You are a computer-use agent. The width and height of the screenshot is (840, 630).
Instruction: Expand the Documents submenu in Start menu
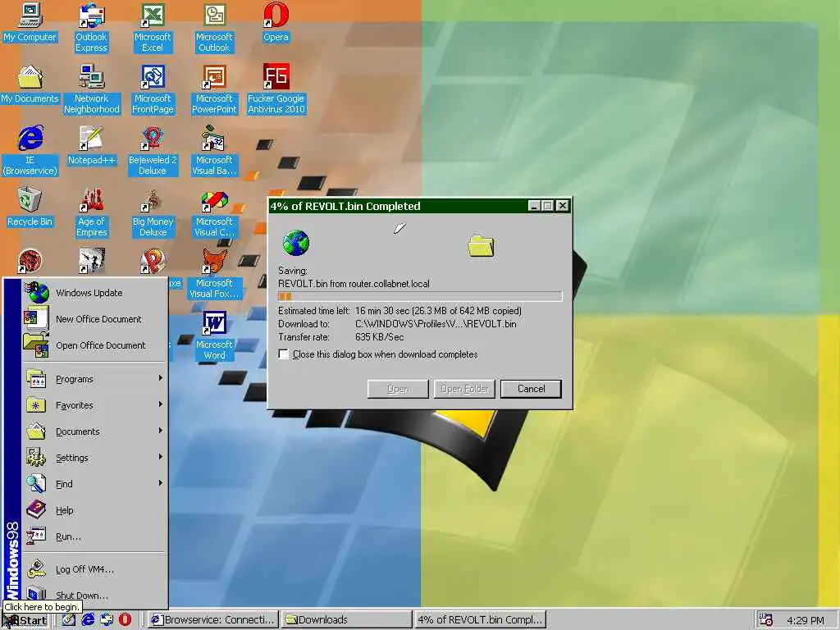click(95, 431)
